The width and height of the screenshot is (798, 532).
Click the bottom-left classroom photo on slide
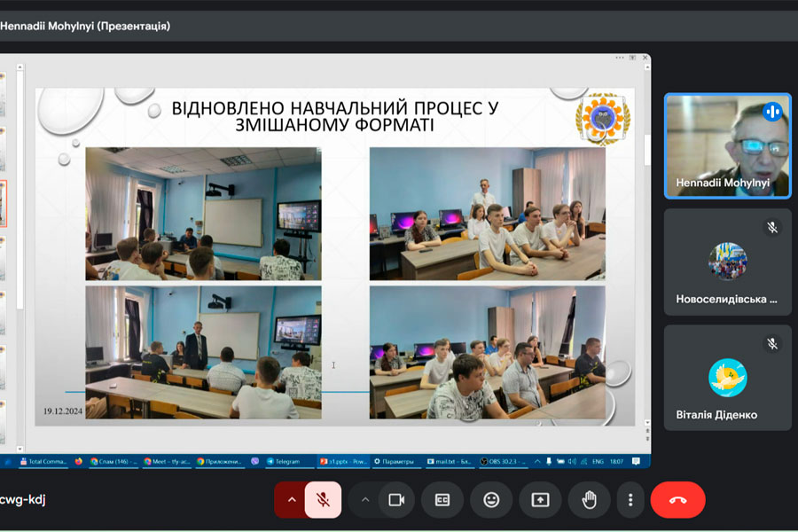[204, 352]
